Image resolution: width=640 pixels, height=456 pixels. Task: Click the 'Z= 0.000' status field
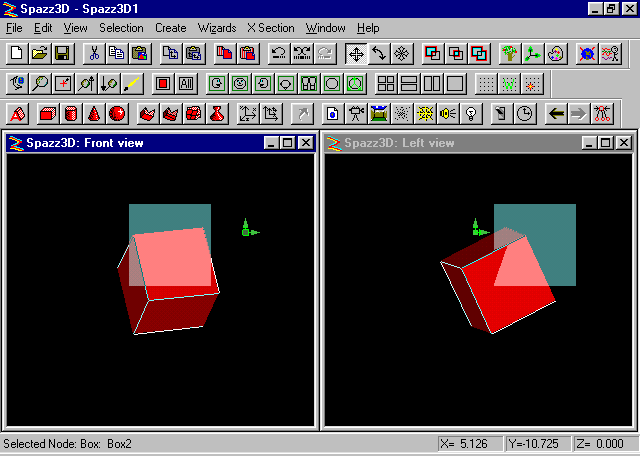point(605,444)
